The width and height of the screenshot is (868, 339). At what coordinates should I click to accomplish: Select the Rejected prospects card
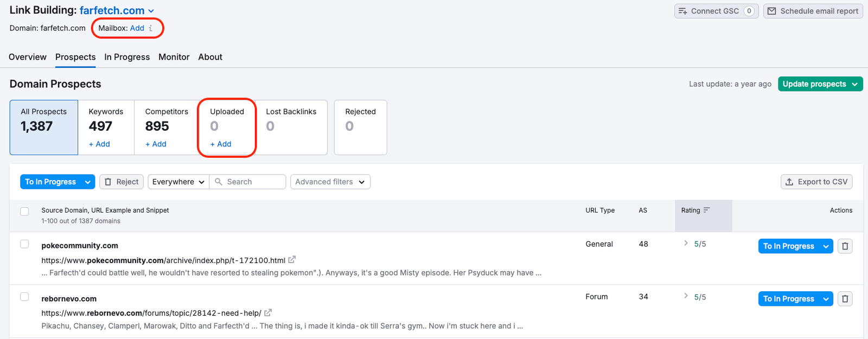point(360,127)
